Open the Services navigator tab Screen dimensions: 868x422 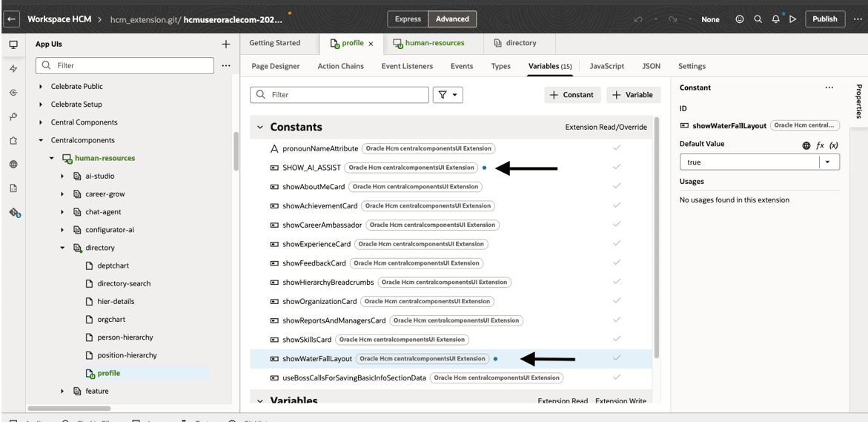click(x=13, y=93)
